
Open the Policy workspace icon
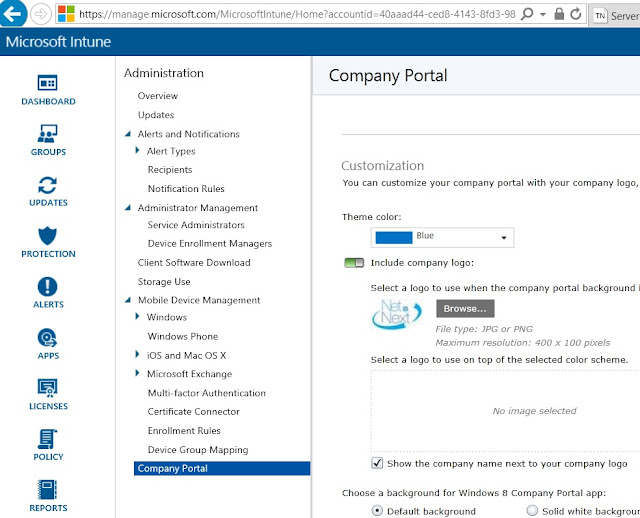coord(47,440)
